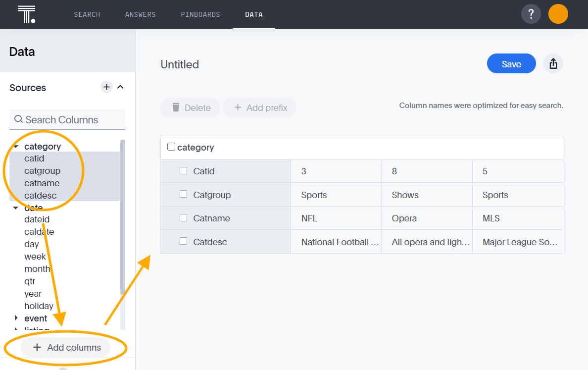Switch to the Pinboards tab

(200, 14)
